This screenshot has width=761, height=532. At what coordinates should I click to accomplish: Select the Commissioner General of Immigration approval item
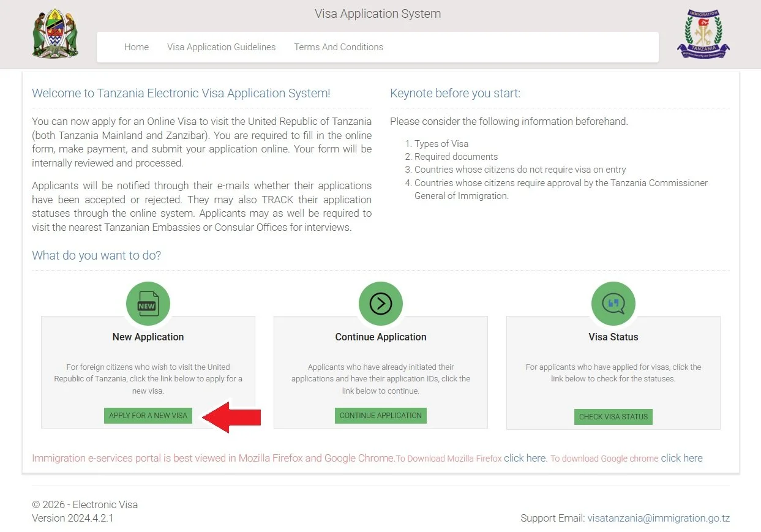click(x=561, y=189)
